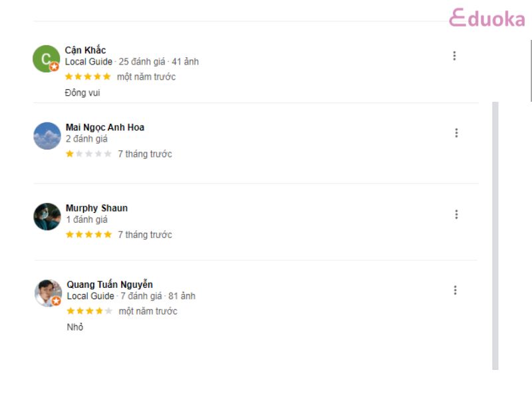Image resolution: width=532 pixels, height=399 pixels.
Task: Open Quang Tuấn Nguyễn's reviewer name link
Action: (x=110, y=285)
